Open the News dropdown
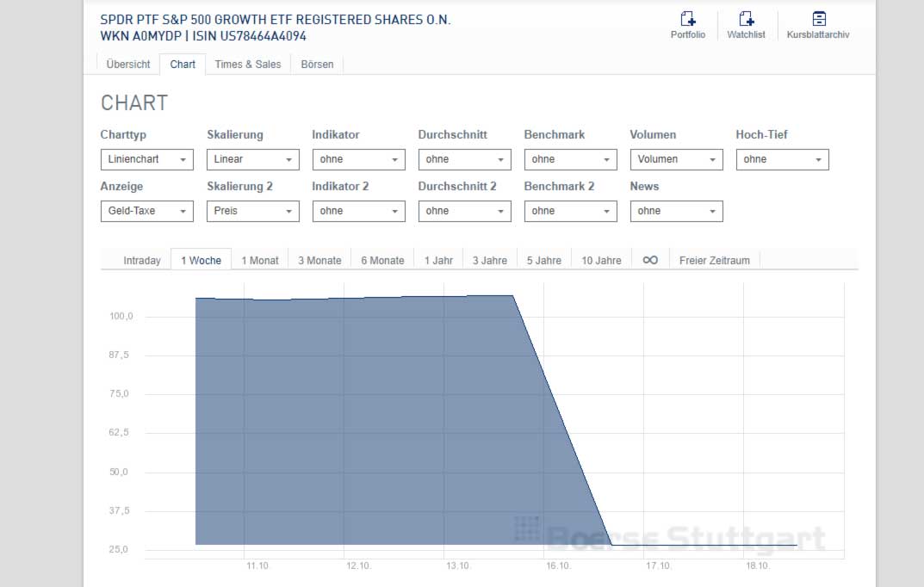 point(676,211)
